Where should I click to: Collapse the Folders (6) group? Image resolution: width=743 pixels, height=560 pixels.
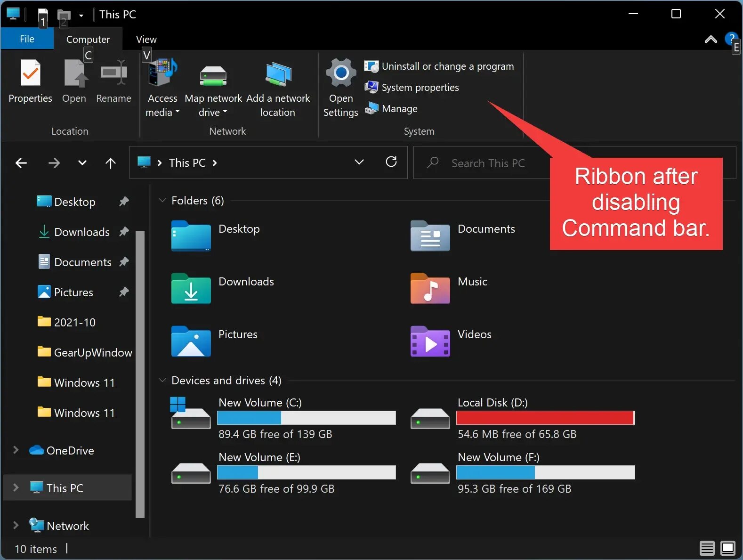pyautogui.click(x=162, y=201)
